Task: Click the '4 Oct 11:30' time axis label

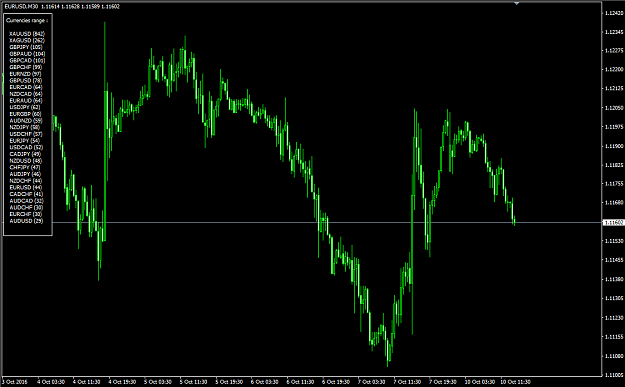Action: pos(86,382)
